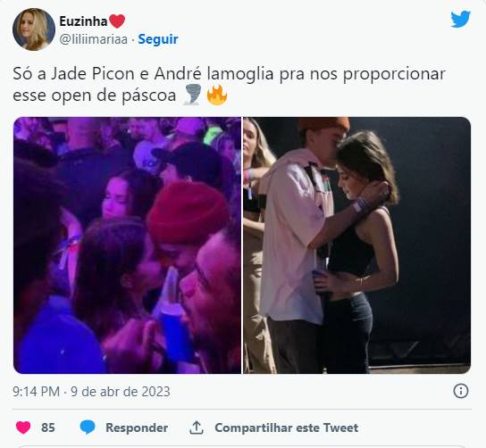
Task: Click the Twitter bird logo
Action: [460, 19]
